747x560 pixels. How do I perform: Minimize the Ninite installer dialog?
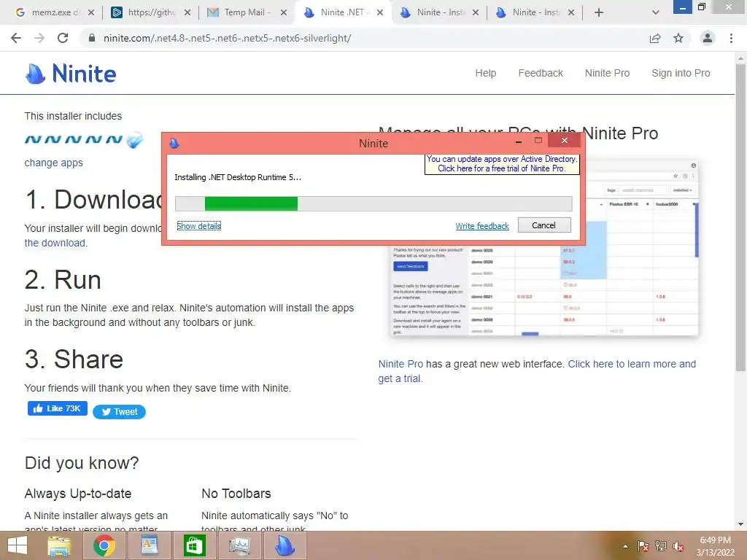click(x=519, y=141)
